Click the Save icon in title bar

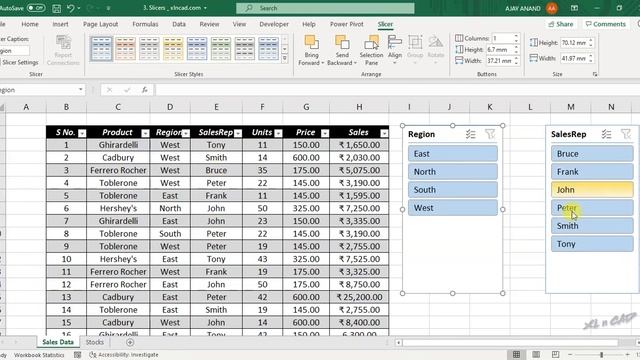pos(57,8)
